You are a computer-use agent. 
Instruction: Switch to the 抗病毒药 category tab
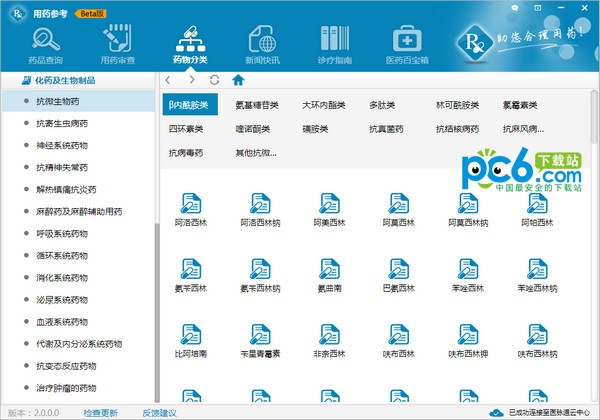(186, 153)
